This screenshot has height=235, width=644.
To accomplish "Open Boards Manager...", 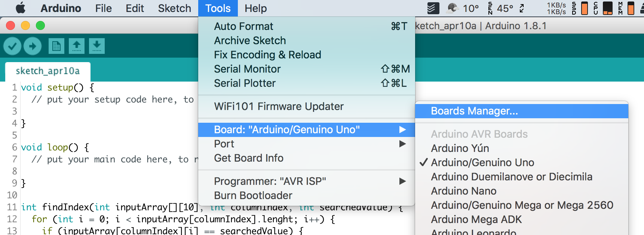I will click(474, 111).
